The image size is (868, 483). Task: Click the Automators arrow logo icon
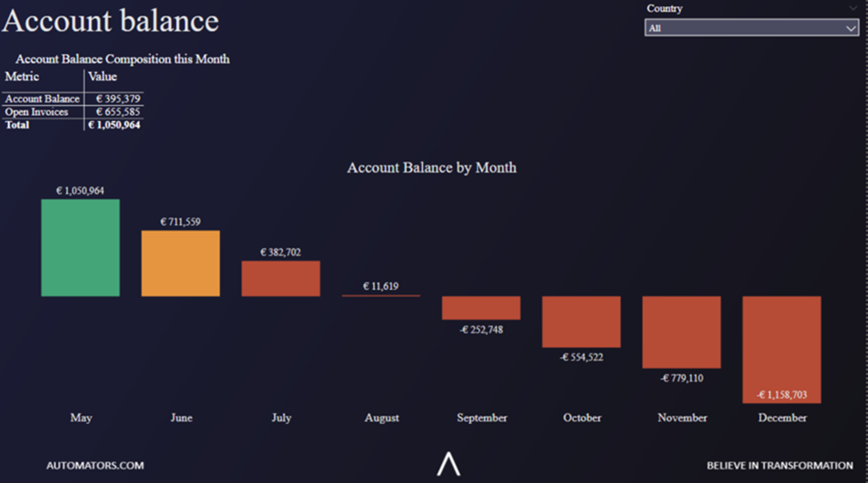tap(449, 463)
